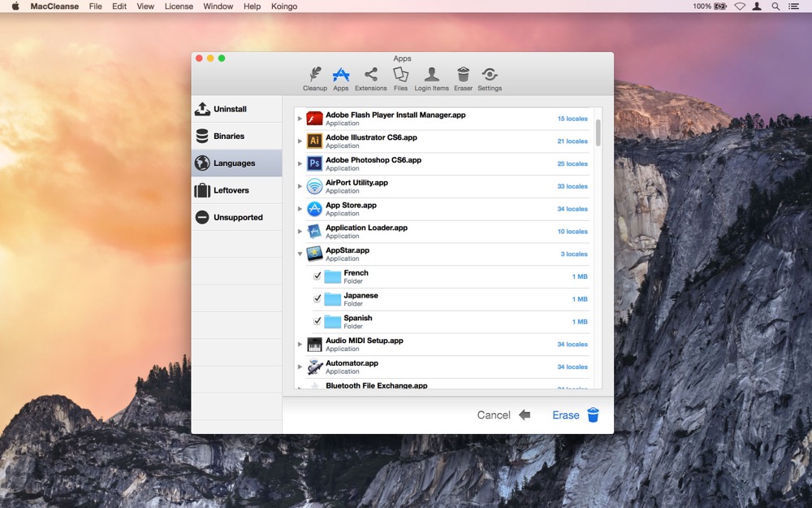Click the back arrow beside Cancel
812x508 pixels.
tap(525, 415)
